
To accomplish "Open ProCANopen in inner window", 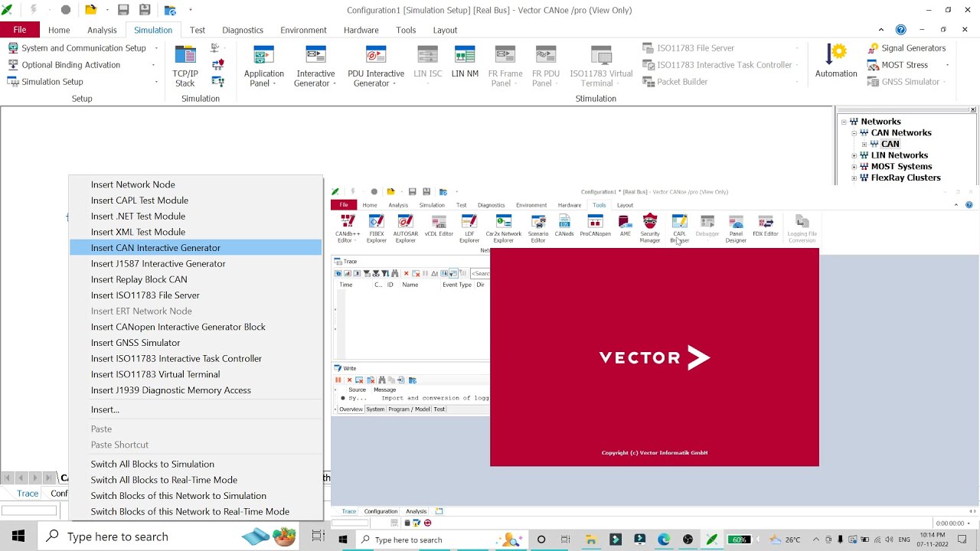I will 595,226.
